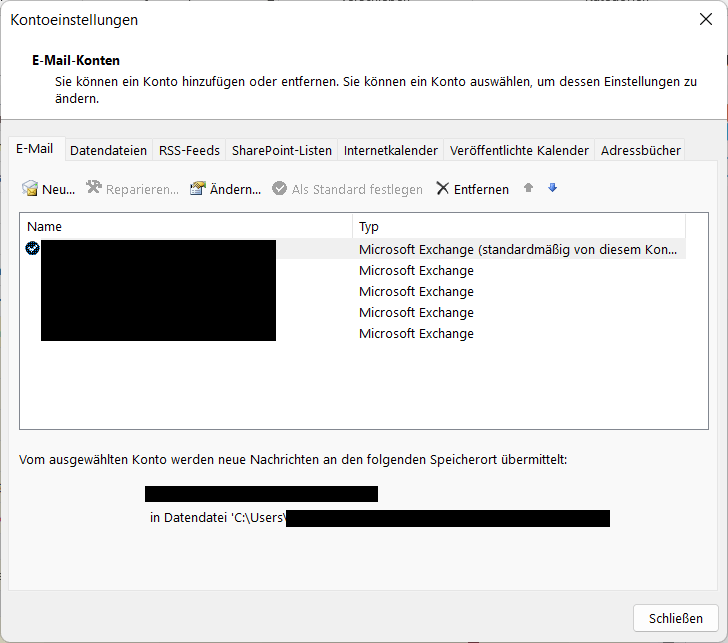Click the Ändern... label to edit the account
The height and width of the screenshot is (643, 728).
pyautogui.click(x=235, y=189)
